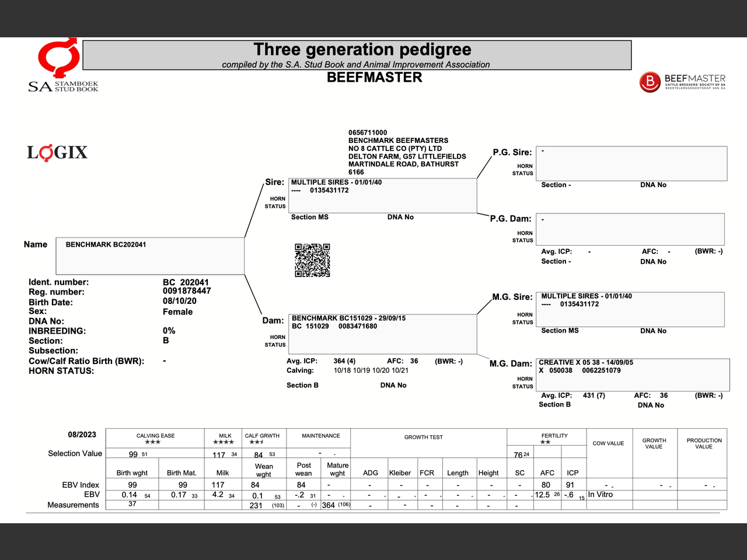Click the 'GROWTH TEST' column header
Screen dimensions: 747x560
pos(424,437)
